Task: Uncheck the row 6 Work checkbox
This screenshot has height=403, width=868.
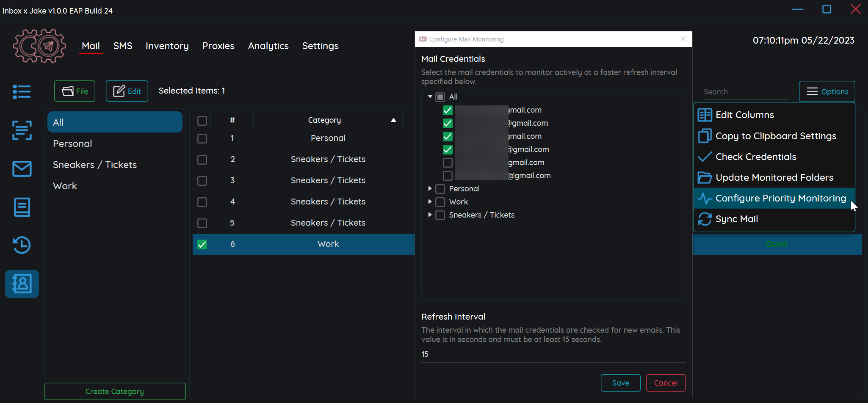Action: pos(202,244)
